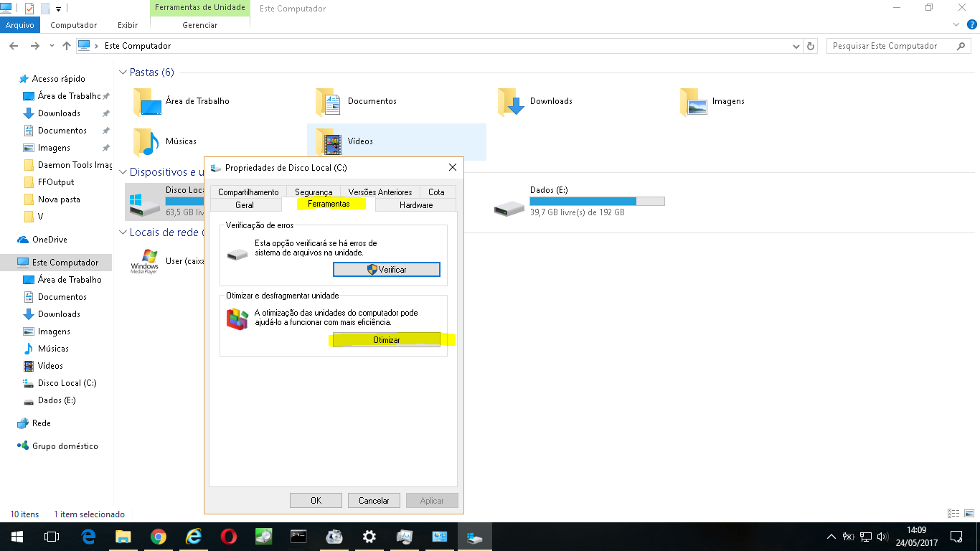Click the Dados (E:) capacity usage bar
The width and height of the screenshot is (980, 551).
(x=597, y=202)
